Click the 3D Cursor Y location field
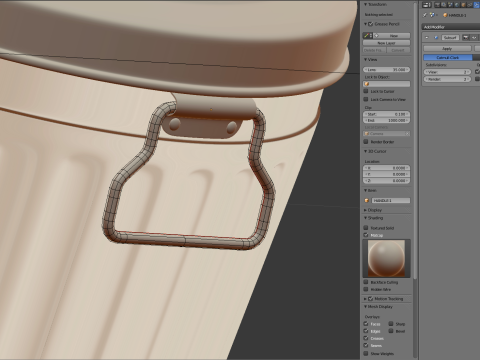The image size is (480, 360). [387, 174]
